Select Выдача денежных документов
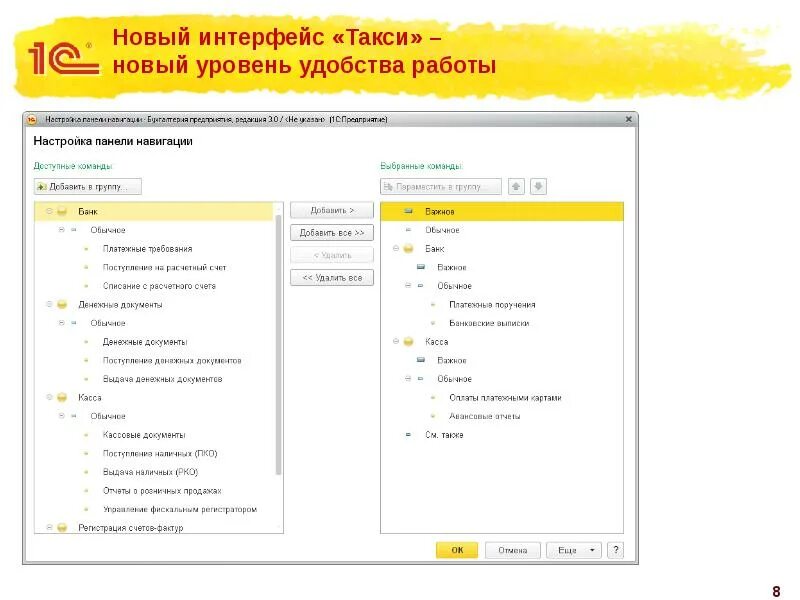Image resolution: width=800 pixels, height=600 pixels. point(162,379)
